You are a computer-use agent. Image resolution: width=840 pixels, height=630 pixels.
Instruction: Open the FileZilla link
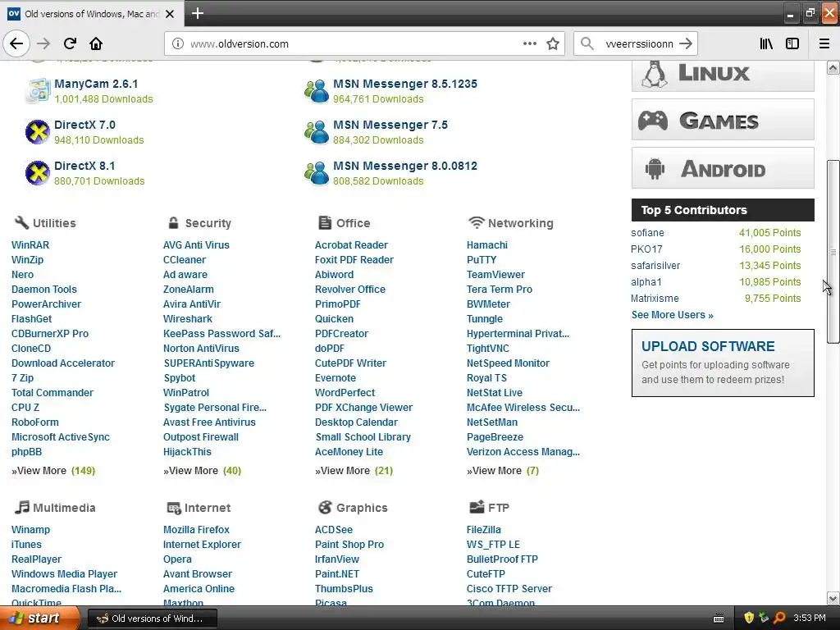pyautogui.click(x=484, y=529)
